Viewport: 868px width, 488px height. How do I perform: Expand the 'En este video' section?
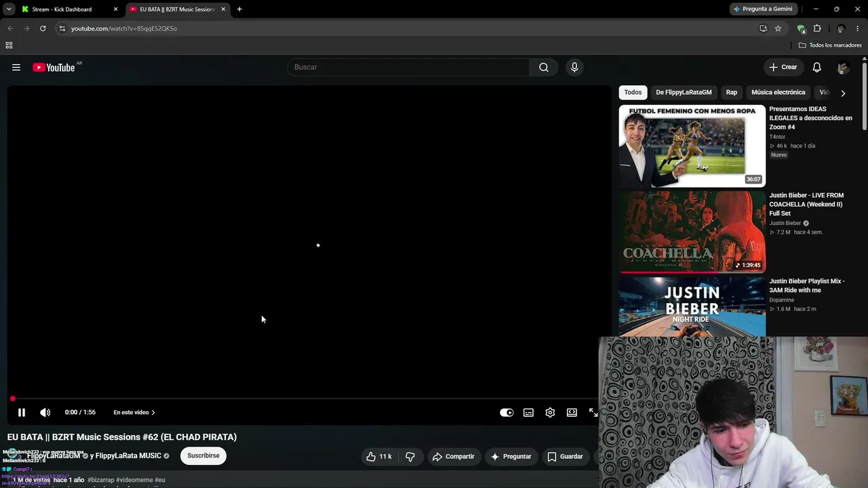(x=134, y=412)
